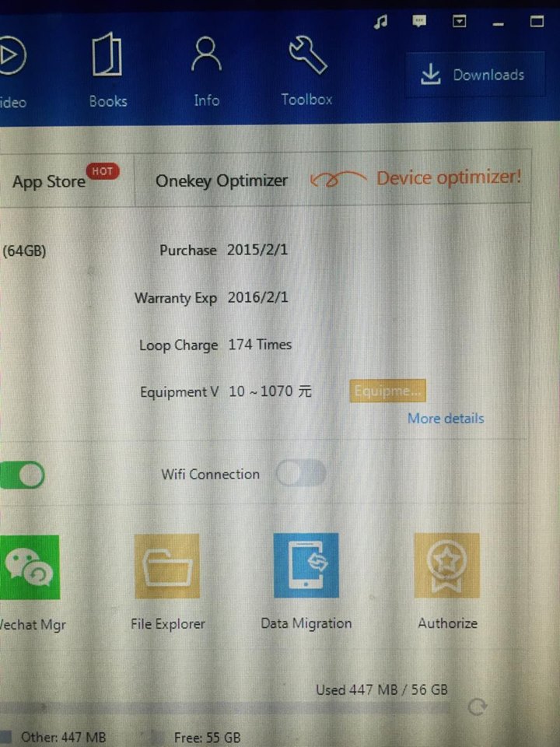Turn off the green enabled switch
Viewport: 560px width, 747px height.
click(x=22, y=475)
